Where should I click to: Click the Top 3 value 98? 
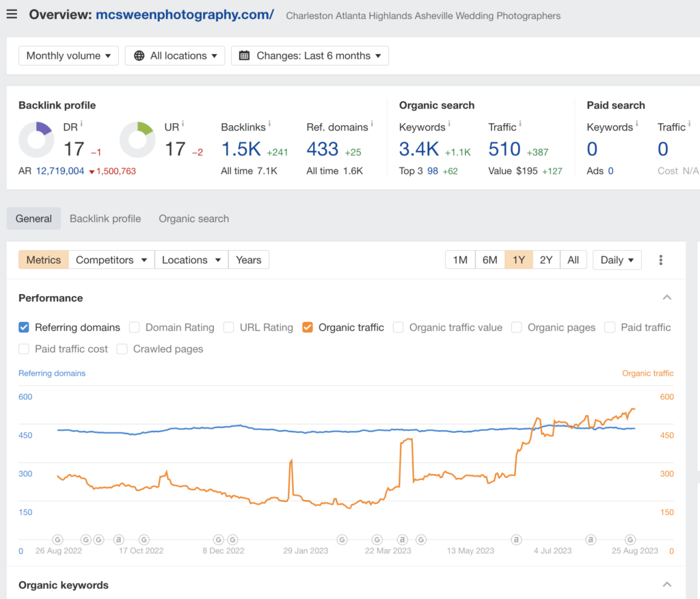click(x=433, y=171)
